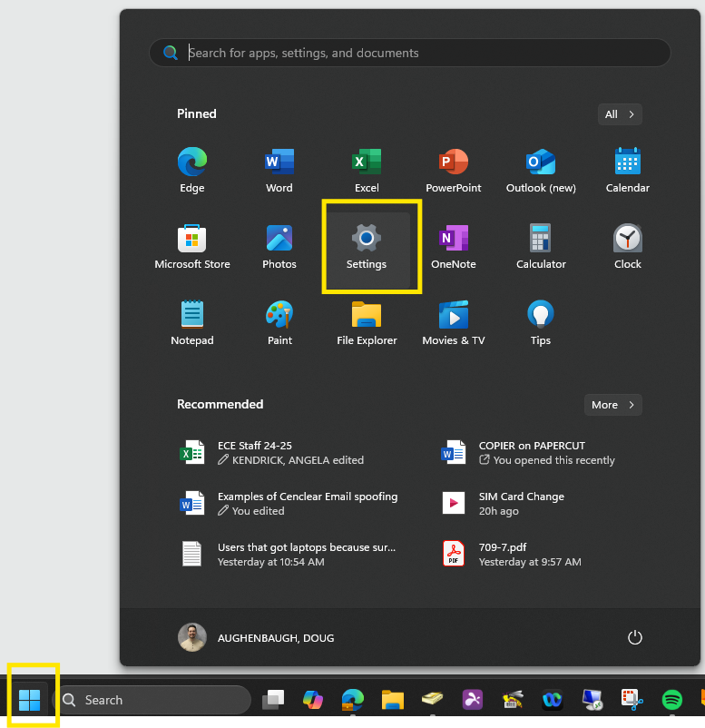Open the Microsoft Store app
This screenshot has width=705, height=728.
click(x=192, y=246)
